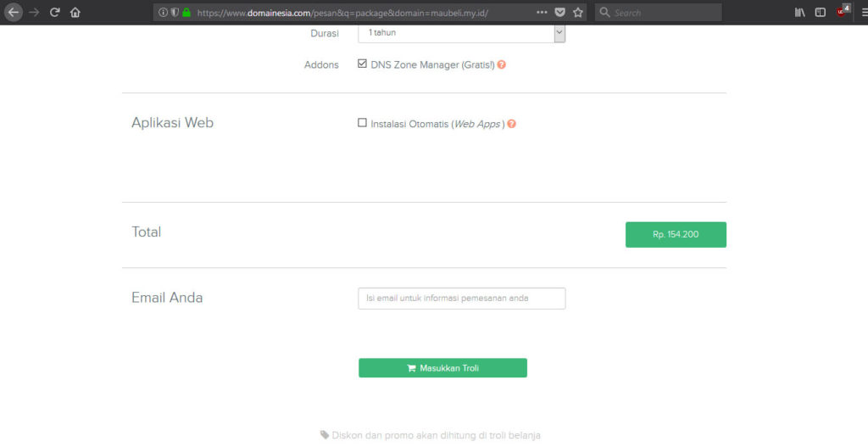This screenshot has height=447, width=868.
Task: Bookmark this page with star icon
Action: [x=578, y=12]
